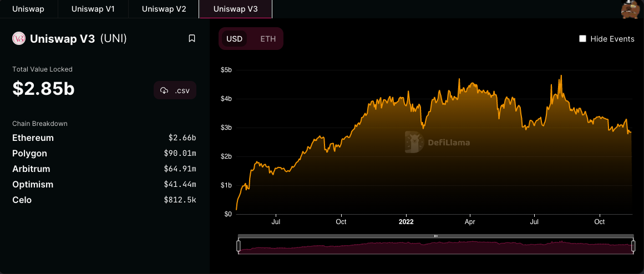Tick the Hide Events checkbox
Image resolution: width=644 pixels, height=274 pixels.
click(x=582, y=39)
